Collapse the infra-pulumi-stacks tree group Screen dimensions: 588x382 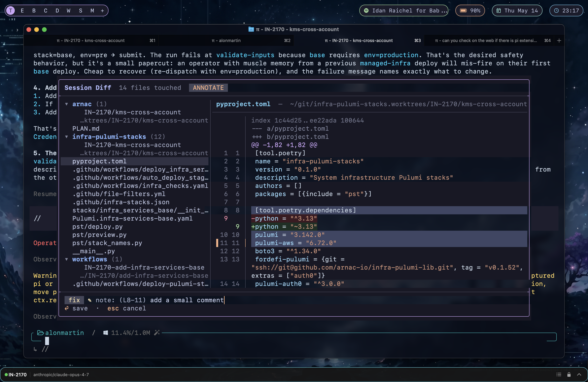pyautogui.click(x=66, y=137)
